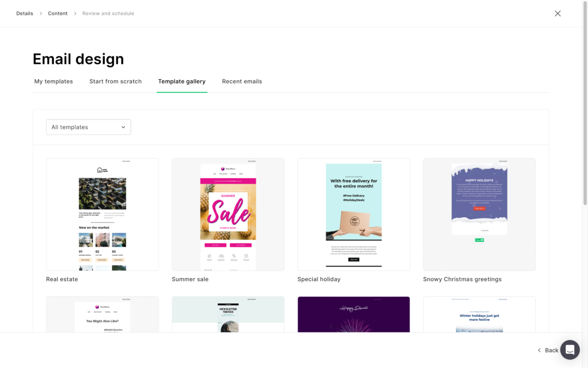Viewport: 588px width, 368px height.
Task: Select the Happy Diwali template
Action: tap(353, 314)
